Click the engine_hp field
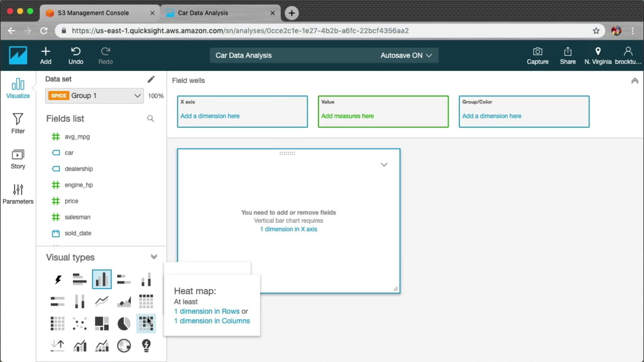 (x=78, y=185)
